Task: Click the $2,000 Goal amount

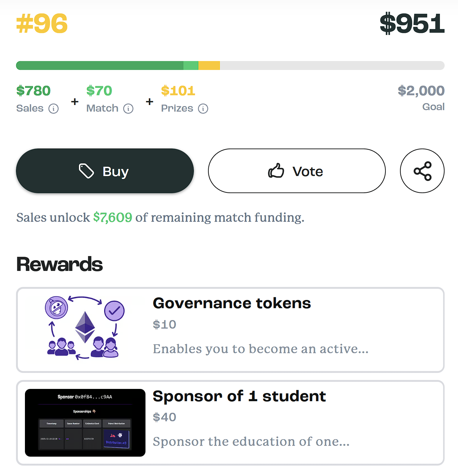Action: tap(421, 91)
